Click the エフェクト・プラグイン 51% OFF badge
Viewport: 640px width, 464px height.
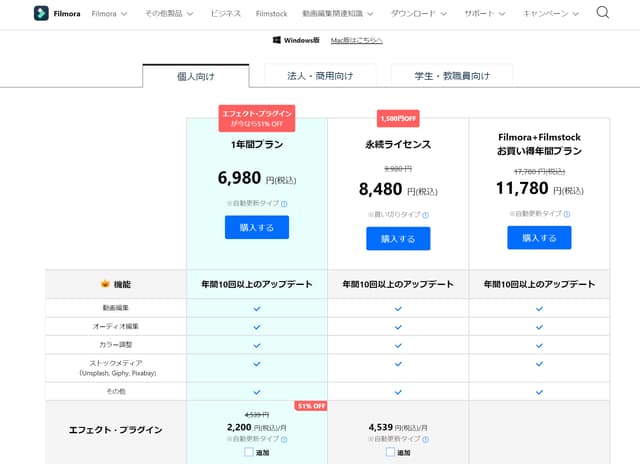pos(257,118)
